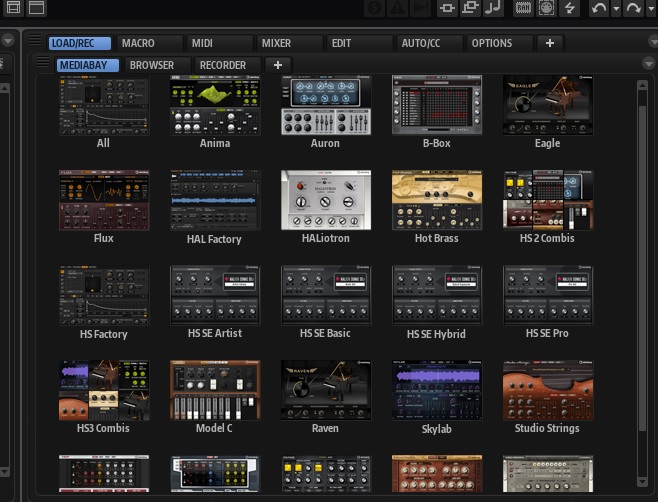This screenshot has height=502, width=658.
Task: Select the Eagle piano library
Action: pyautogui.click(x=548, y=105)
